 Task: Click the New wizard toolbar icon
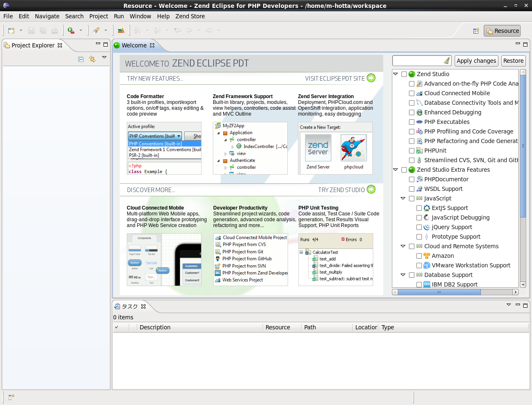11,30
